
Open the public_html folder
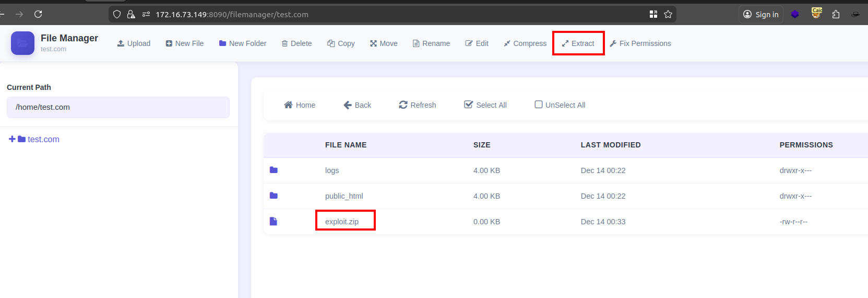click(343, 196)
